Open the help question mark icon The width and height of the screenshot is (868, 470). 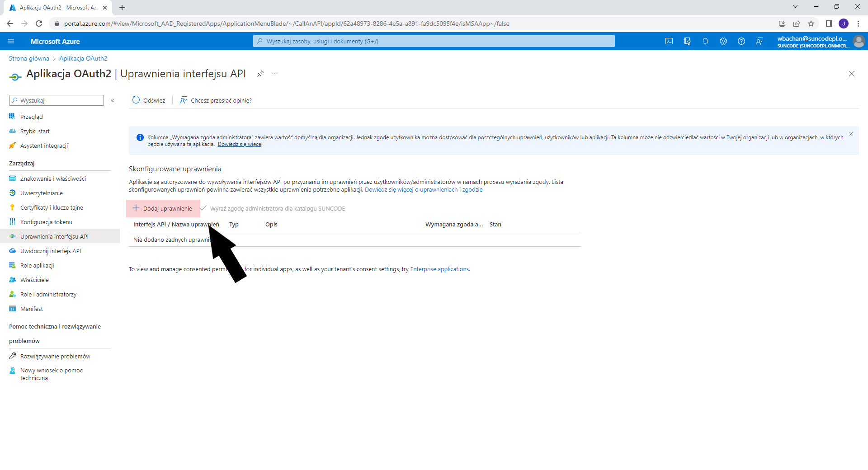click(741, 41)
